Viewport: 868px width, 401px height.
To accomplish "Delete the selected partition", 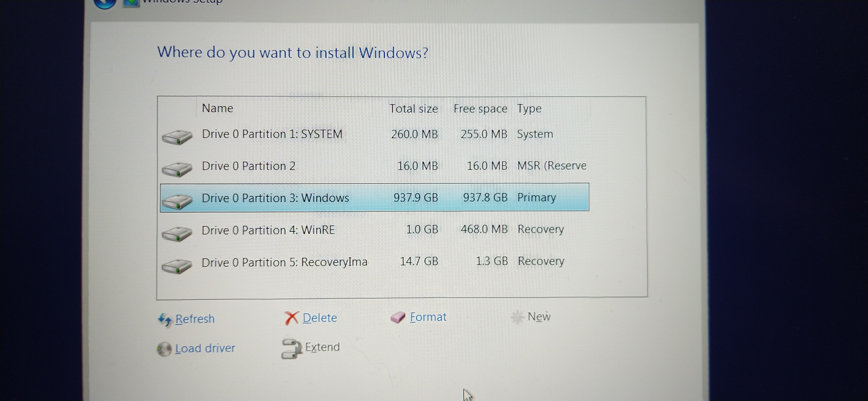I will tap(319, 318).
